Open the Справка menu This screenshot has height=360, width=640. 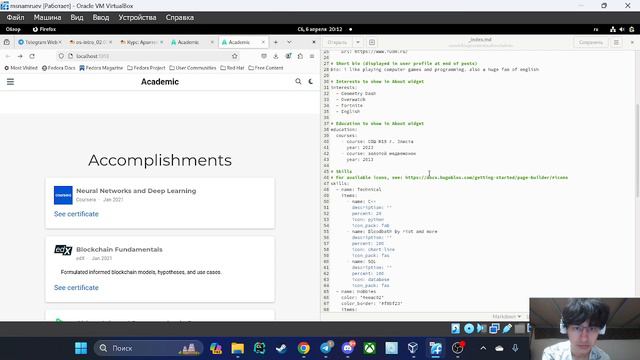click(x=180, y=18)
